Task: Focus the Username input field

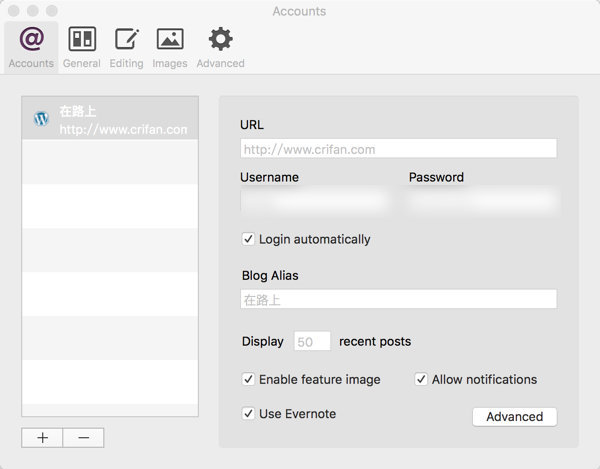Action: pyautogui.click(x=314, y=201)
